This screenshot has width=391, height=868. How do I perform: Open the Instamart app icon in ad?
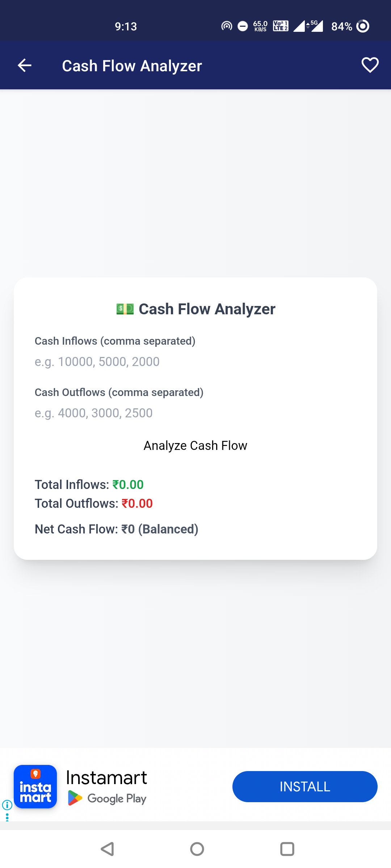tap(35, 787)
